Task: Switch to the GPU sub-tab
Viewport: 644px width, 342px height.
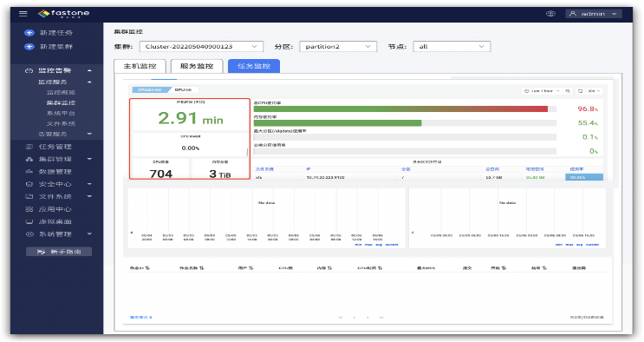Action: [184, 89]
